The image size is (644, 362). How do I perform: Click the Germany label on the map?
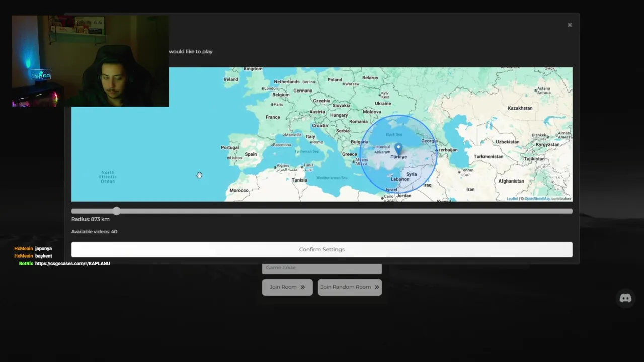pyautogui.click(x=303, y=91)
